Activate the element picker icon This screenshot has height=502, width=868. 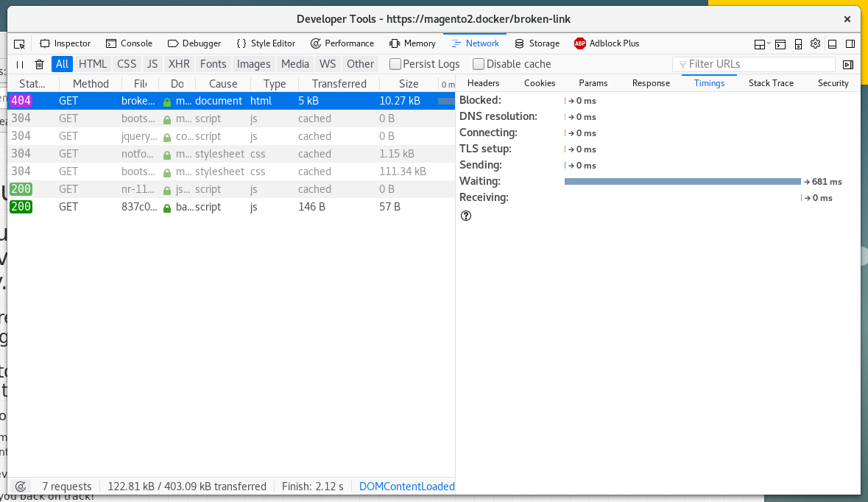[x=19, y=43]
